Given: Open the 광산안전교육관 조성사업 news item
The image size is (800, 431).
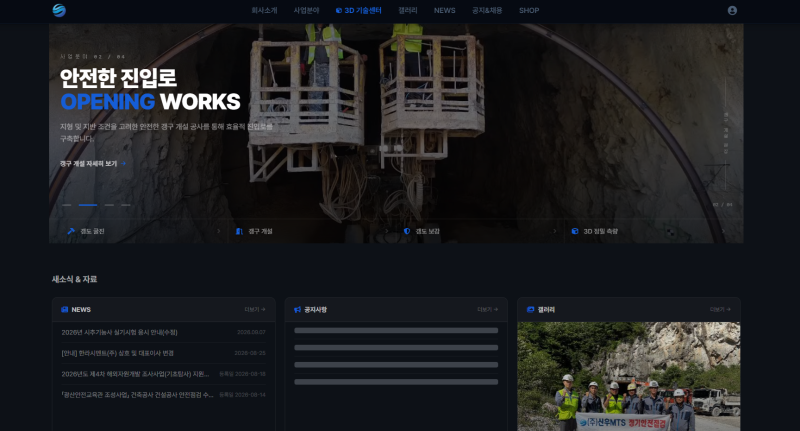Looking at the screenshot, I should pyautogui.click(x=163, y=395).
